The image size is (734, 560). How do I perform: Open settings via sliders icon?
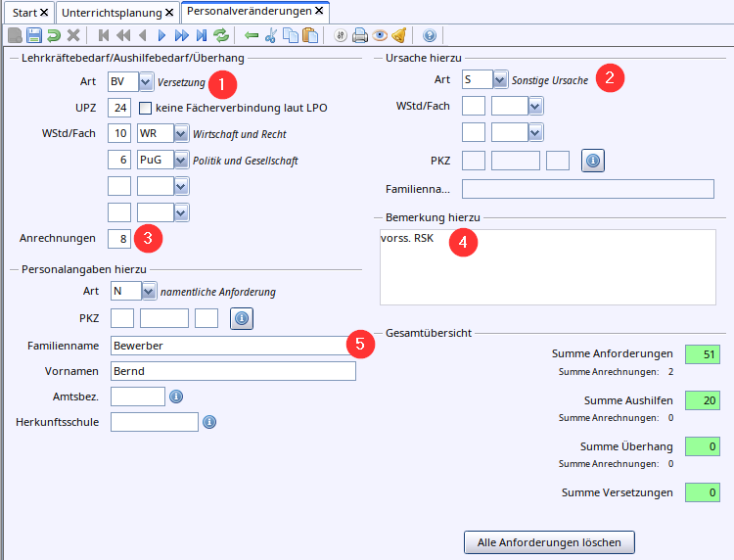pos(341,35)
